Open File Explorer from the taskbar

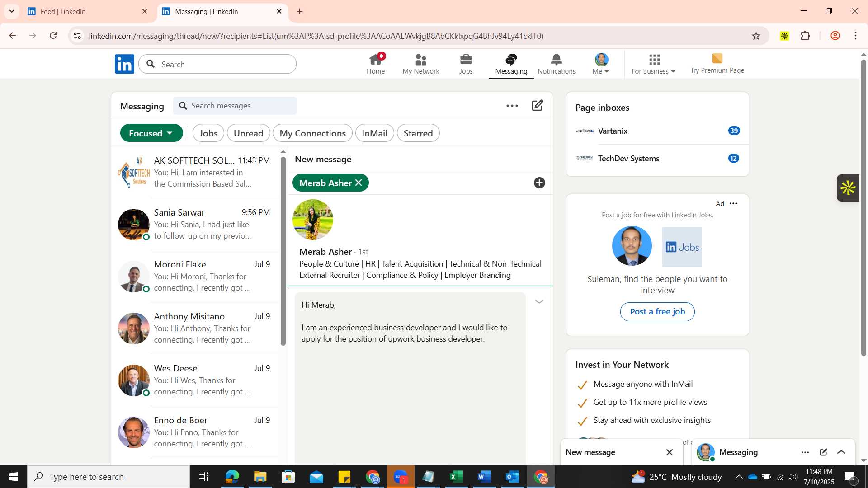(x=260, y=477)
